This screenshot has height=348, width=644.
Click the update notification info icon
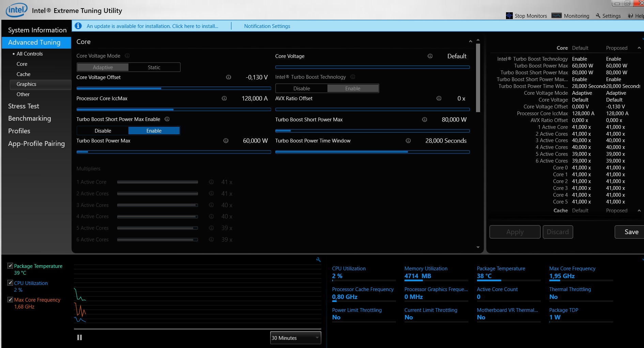[x=78, y=26]
